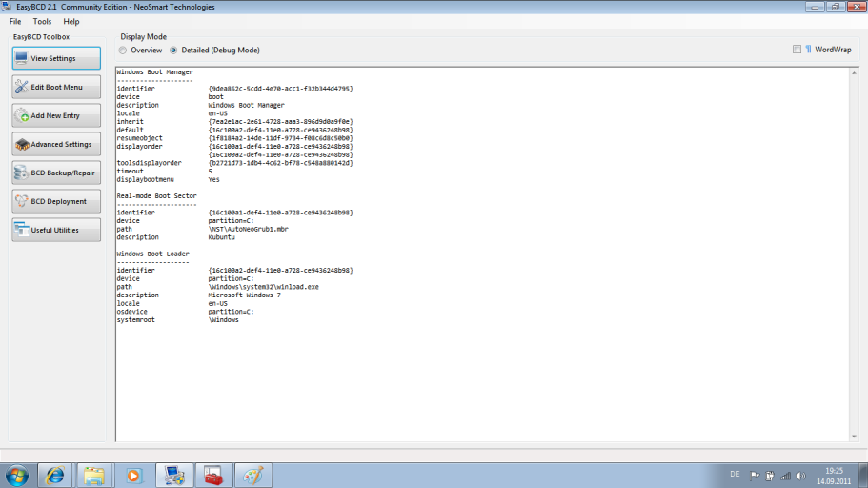The image size is (868, 488).
Task: Open the red toolbox taskbar app
Action: [x=213, y=476]
